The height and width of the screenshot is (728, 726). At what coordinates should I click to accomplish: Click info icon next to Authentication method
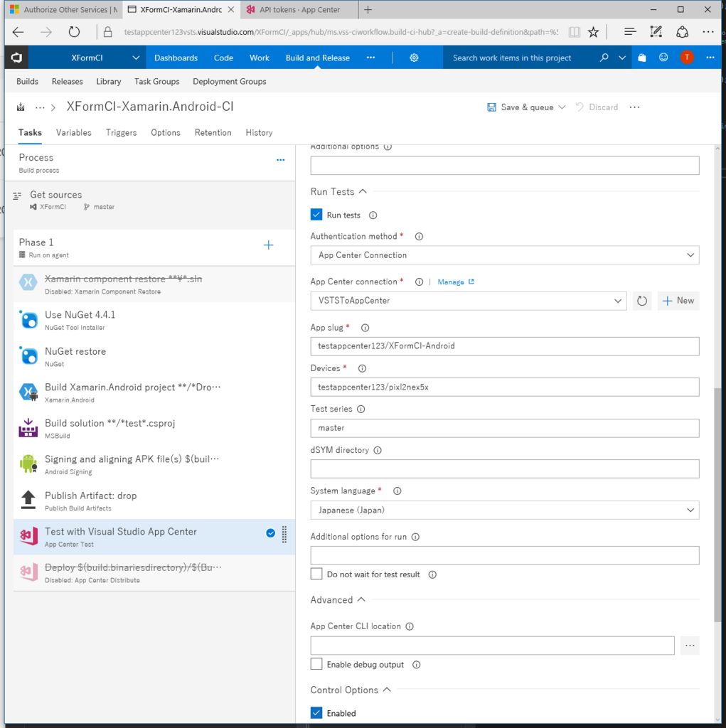419,237
